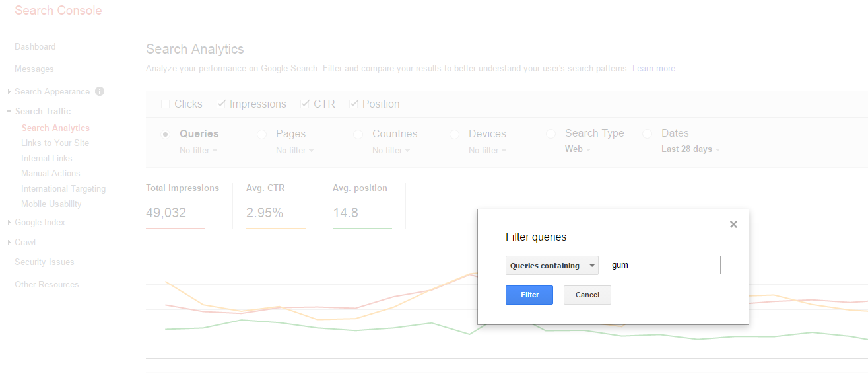Open Dashboard in the sidebar

coord(35,47)
